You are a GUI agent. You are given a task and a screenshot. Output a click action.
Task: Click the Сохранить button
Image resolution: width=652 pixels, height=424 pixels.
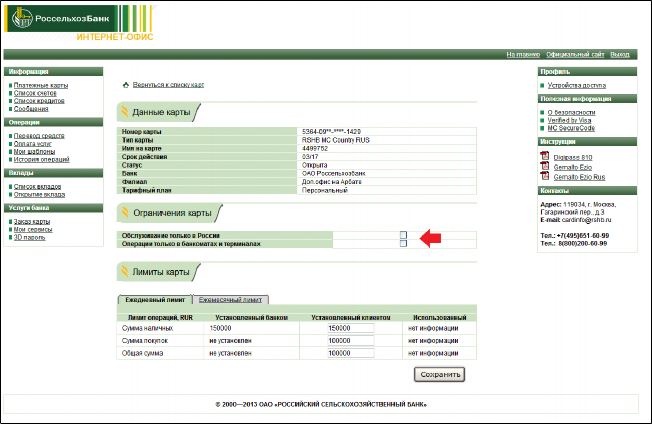coord(439,374)
